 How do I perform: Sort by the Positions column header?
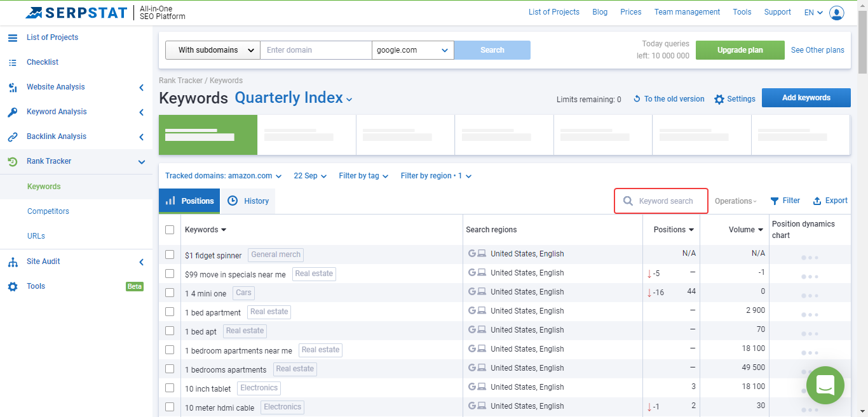pos(674,230)
